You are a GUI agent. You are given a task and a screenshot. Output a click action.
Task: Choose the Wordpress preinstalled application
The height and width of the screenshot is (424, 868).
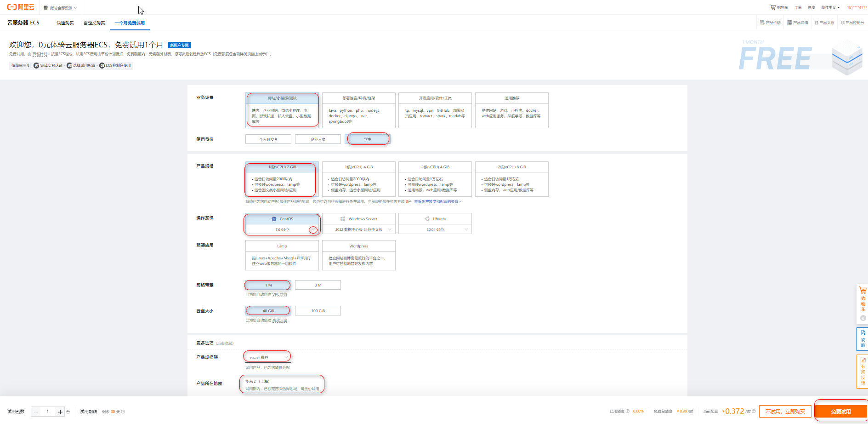(359, 255)
